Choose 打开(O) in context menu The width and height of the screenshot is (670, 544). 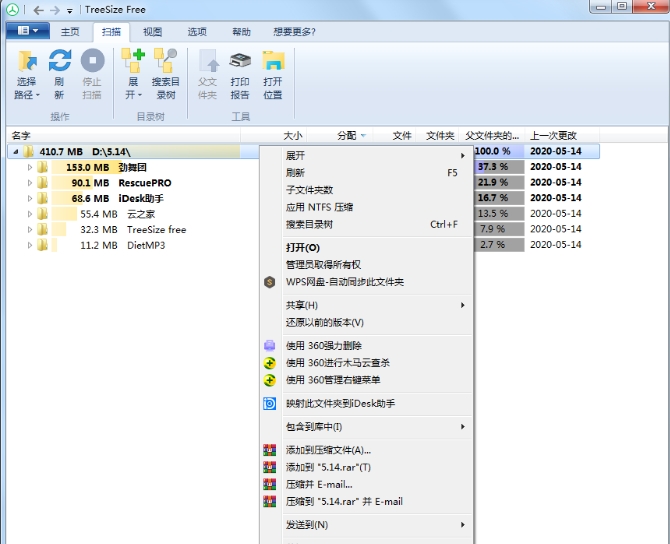click(x=367, y=247)
